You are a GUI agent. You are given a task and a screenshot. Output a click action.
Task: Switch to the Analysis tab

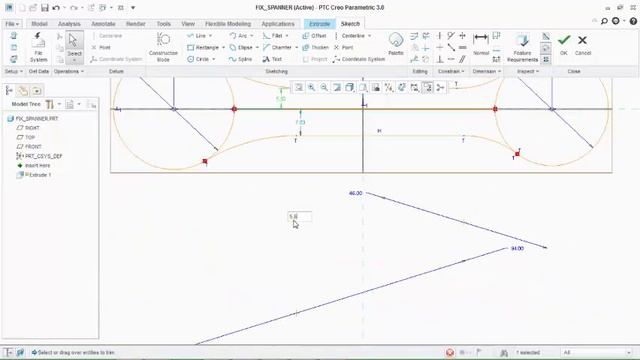pos(69,24)
